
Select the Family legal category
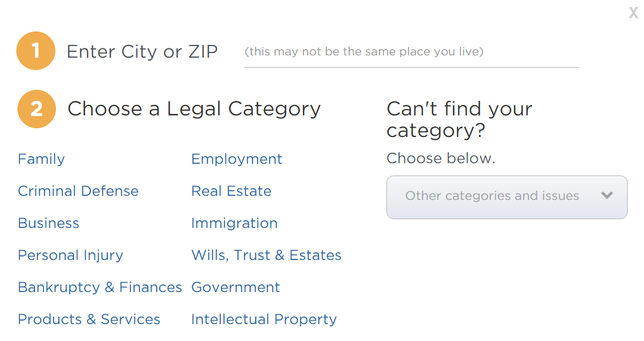point(41,159)
